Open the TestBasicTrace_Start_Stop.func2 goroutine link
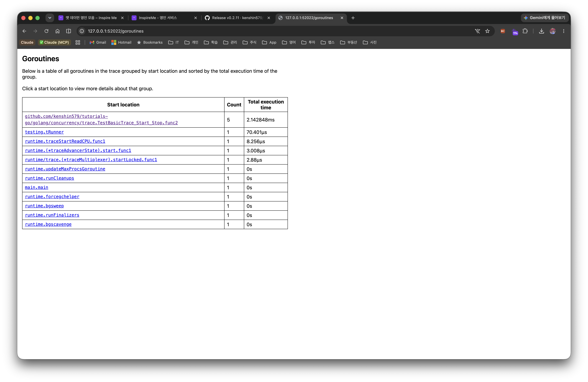588x382 pixels. coord(101,120)
